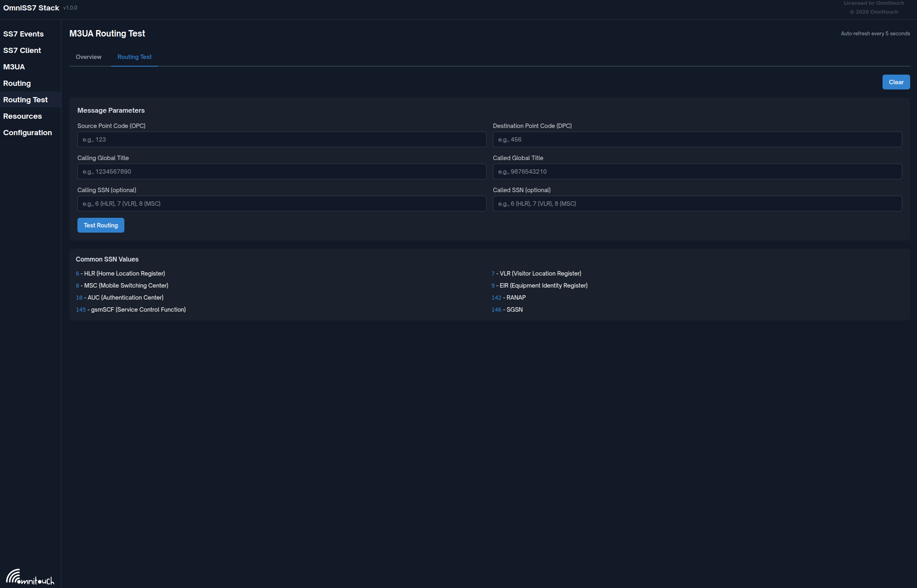Focus the Called SSN field
Screen dimensions: 917x588
(697, 204)
